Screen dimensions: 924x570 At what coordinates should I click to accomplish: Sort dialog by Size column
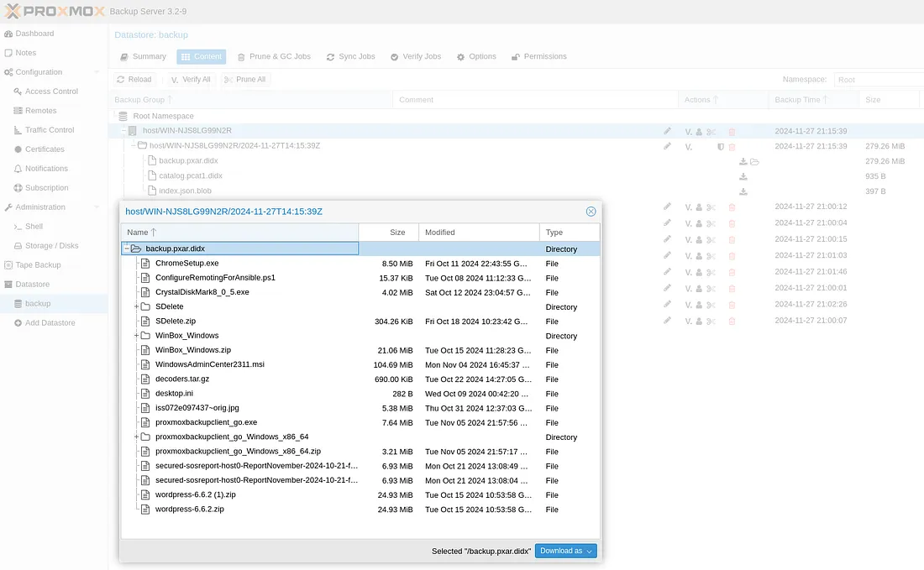point(389,232)
